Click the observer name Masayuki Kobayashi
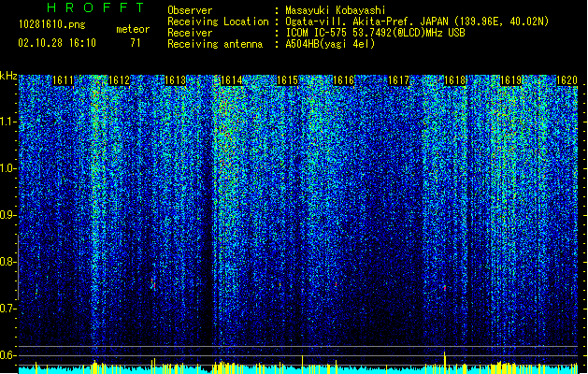 pos(336,10)
